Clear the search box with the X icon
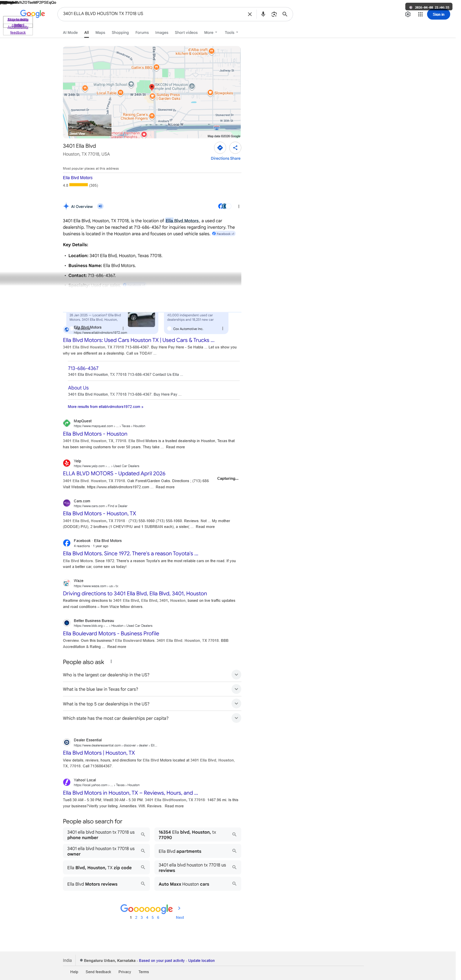The image size is (461, 980). pos(250,14)
